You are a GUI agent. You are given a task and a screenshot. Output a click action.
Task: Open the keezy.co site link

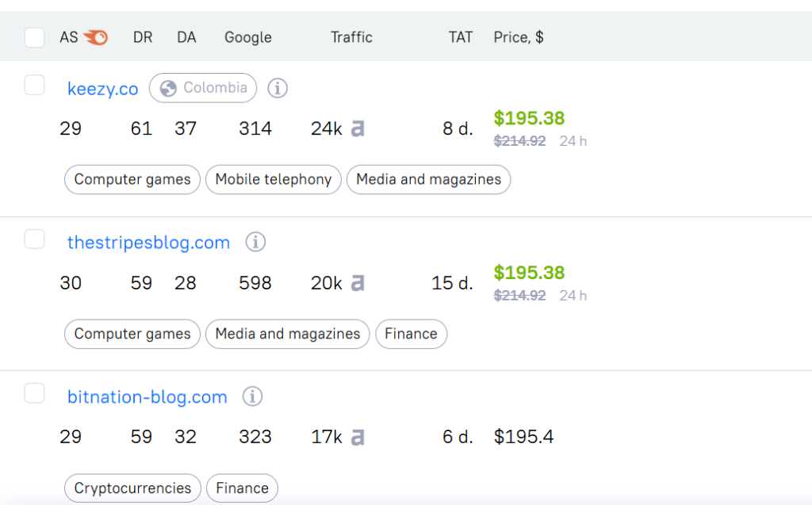click(x=103, y=89)
